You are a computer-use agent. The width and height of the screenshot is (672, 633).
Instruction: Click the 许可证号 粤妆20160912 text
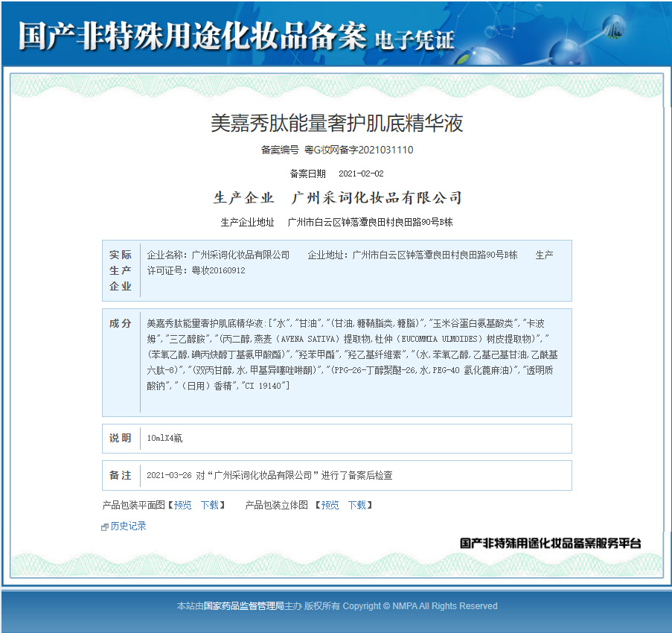(x=196, y=270)
